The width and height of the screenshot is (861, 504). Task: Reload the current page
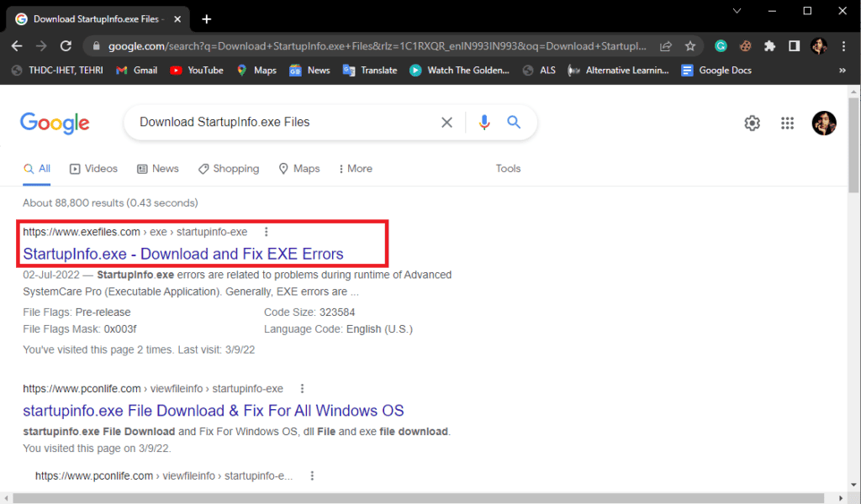coord(66,47)
